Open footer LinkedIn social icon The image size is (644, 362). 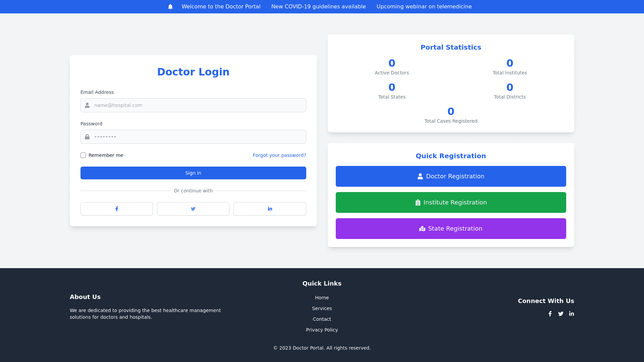point(572,314)
